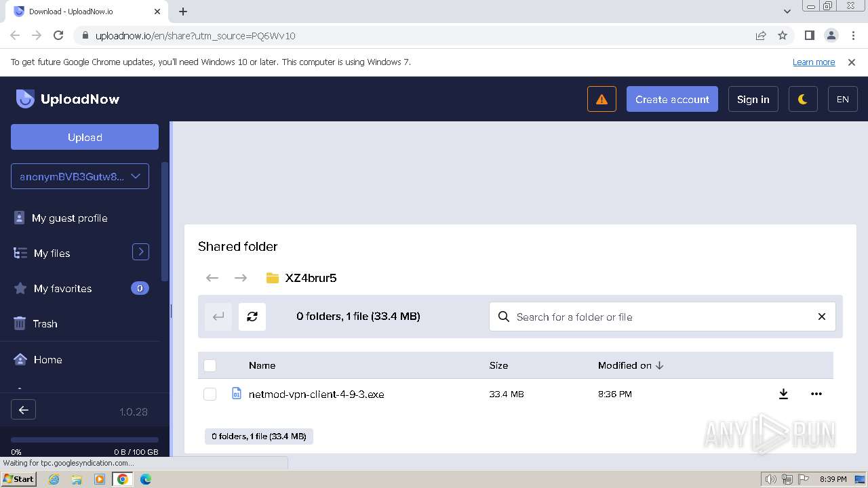
Task: Click the go-up-level return arrow button
Action: pyautogui.click(x=218, y=317)
